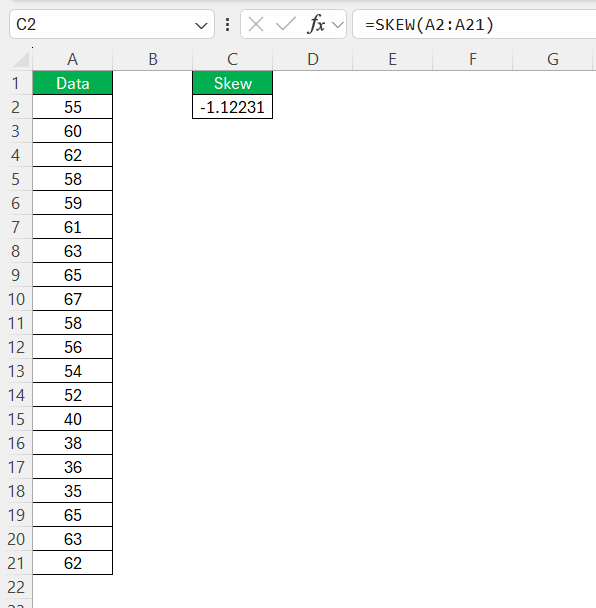Select cell A2 with value 55
The height and width of the screenshot is (608, 596).
click(x=73, y=107)
